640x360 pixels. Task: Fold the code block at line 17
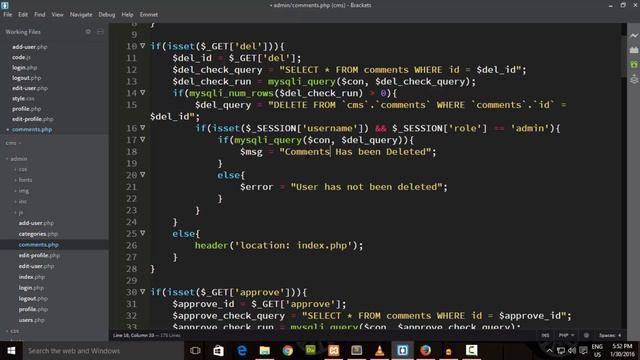click(142, 140)
